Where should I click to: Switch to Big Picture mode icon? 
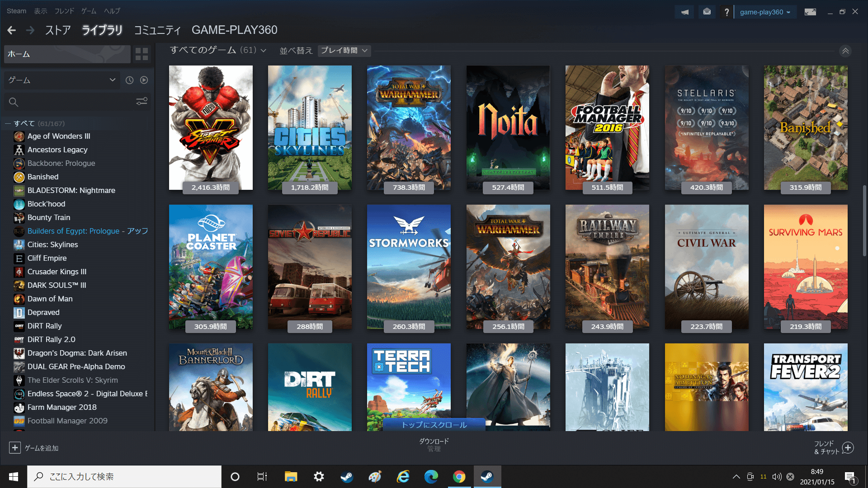pos(810,12)
